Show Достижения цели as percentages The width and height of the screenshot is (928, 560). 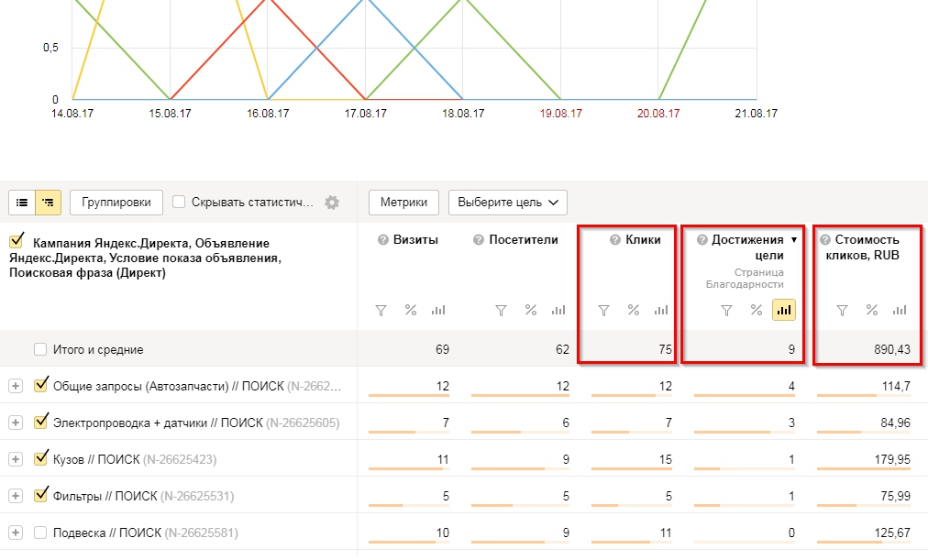[756, 311]
